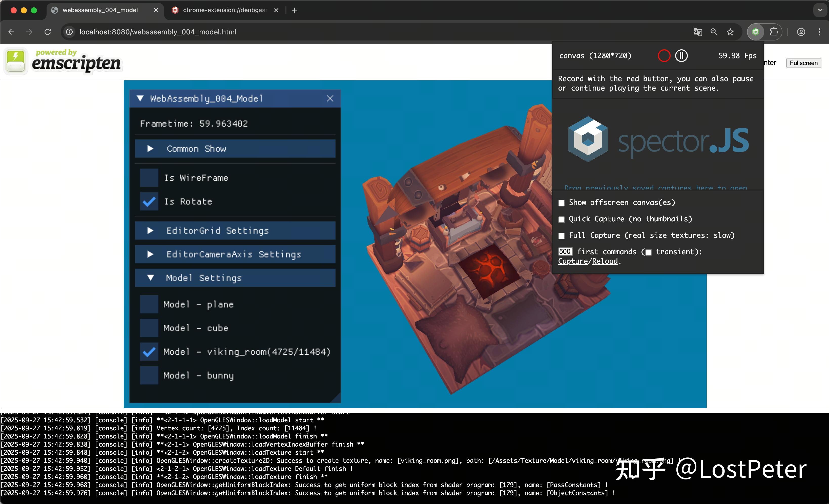Open the Spector.JS extension icon in toolbar

pyautogui.click(x=755, y=32)
